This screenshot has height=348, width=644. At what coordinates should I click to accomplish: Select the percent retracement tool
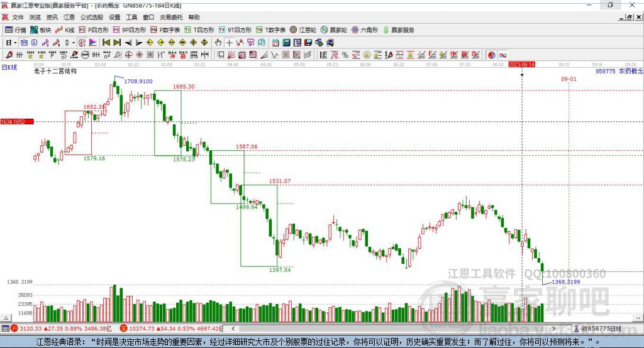(x=345, y=55)
